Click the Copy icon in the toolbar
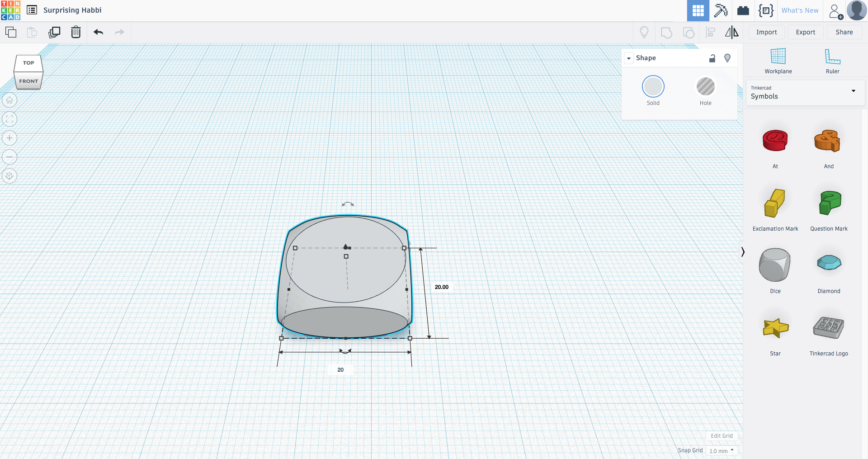Viewport: 868px width, 459px height. click(x=11, y=32)
